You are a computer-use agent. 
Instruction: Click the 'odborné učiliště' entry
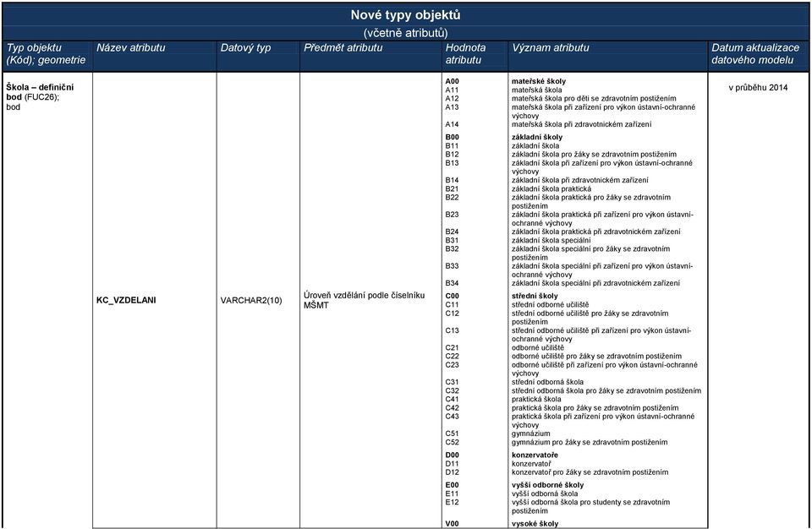pos(538,348)
